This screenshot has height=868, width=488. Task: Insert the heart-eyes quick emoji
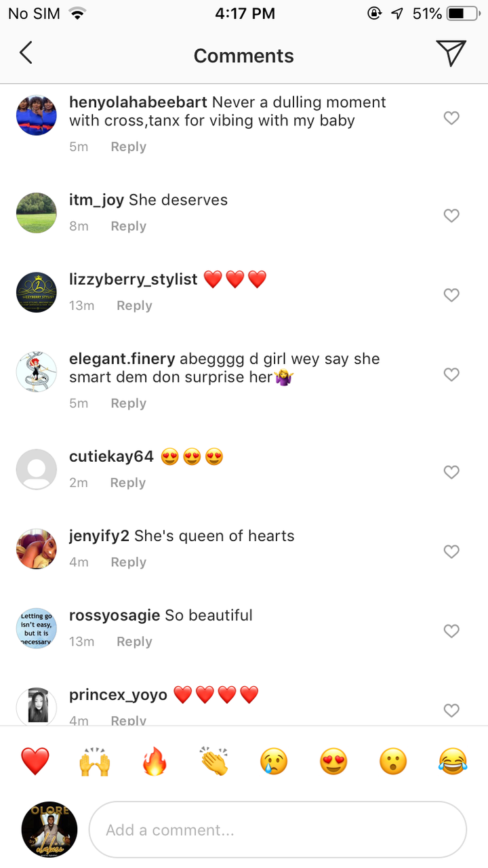pyautogui.click(x=333, y=761)
